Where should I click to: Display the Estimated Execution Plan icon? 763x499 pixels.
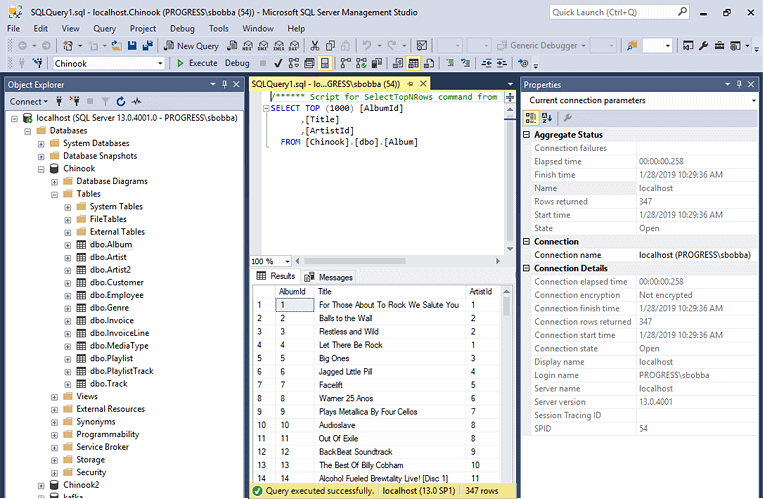(x=293, y=63)
